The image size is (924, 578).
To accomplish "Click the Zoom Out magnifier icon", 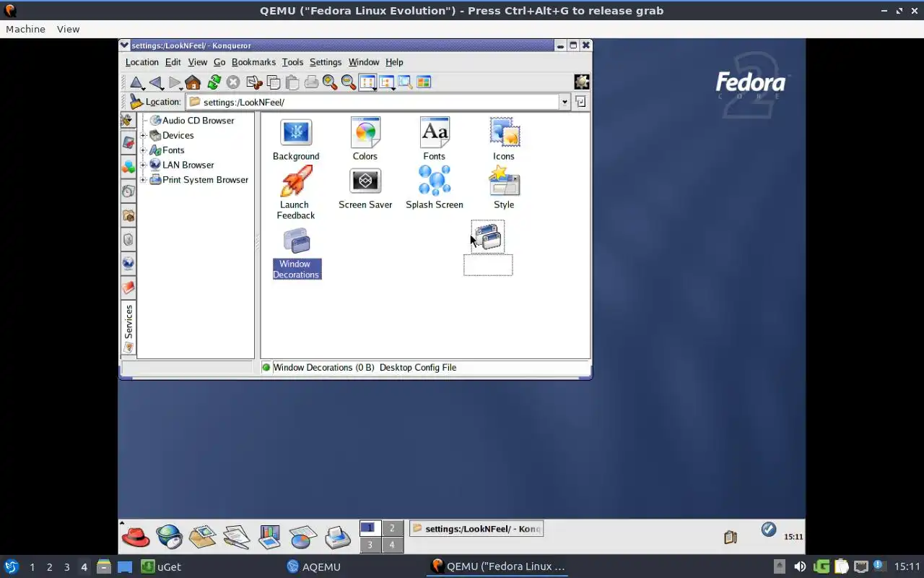I will (349, 82).
